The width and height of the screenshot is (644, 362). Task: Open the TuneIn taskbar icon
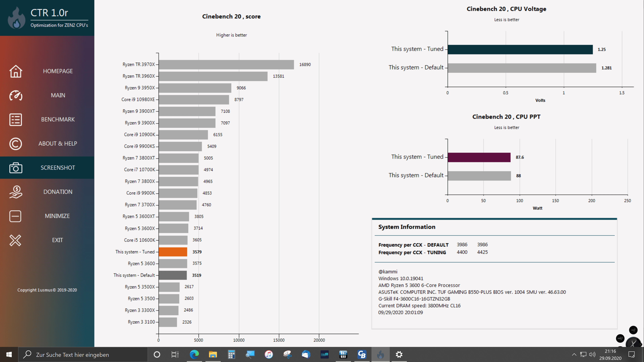coord(325,354)
